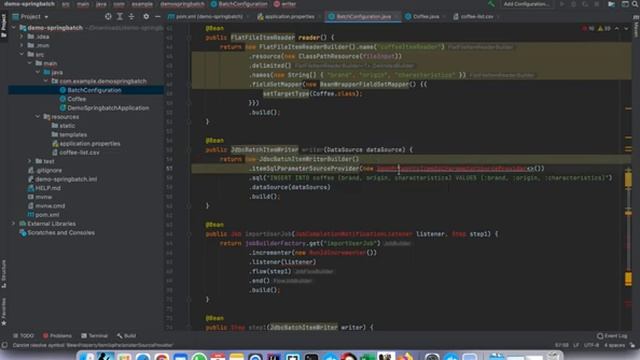Click tool window toggle icon at bottom-left corner
Image resolution: width=640 pixels, height=360 pixels.
click(x=4, y=345)
